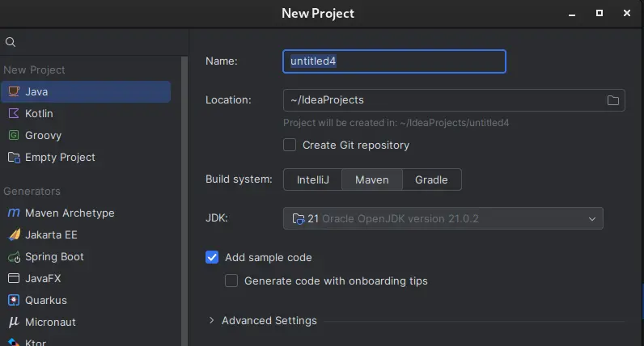This screenshot has width=644, height=346.
Task: Select Java project type
Action: tap(86, 91)
